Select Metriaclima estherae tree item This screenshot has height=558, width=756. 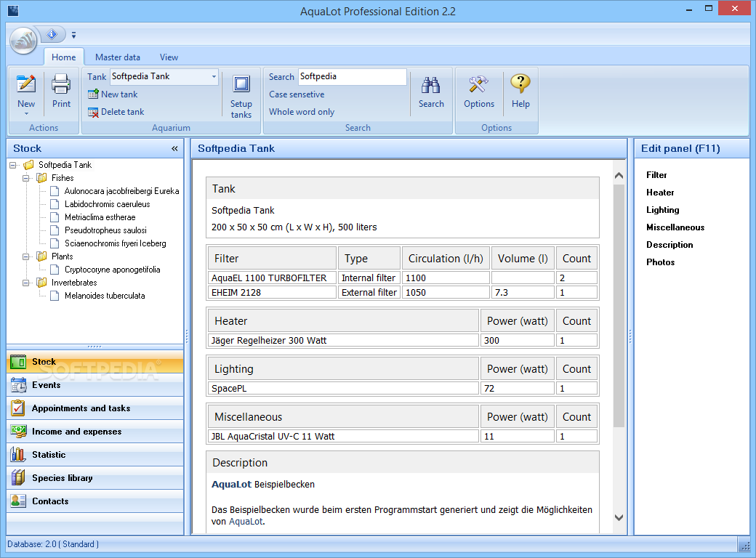pyautogui.click(x=100, y=217)
